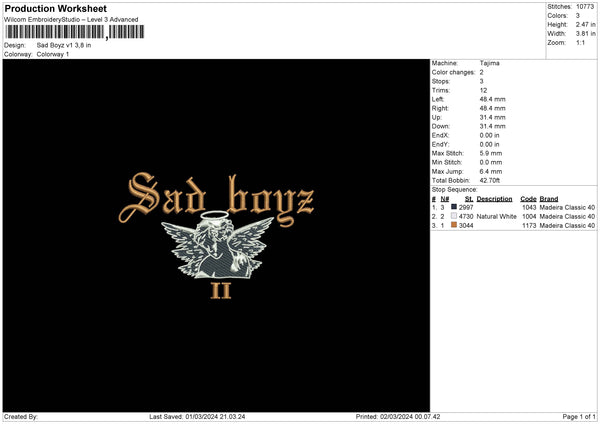Click the "Down:" label
Image resolution: width=600 pixels, height=424 pixels.
(x=441, y=126)
